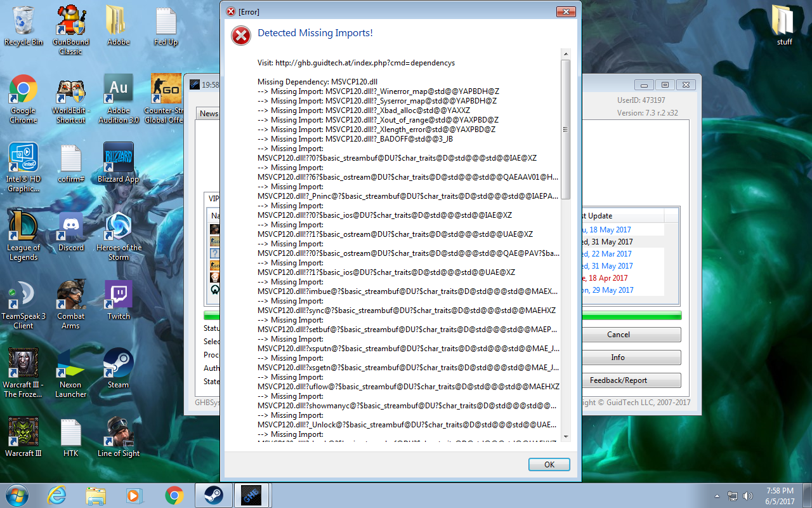Open the Fed Up file on the desktop
812x508 pixels.
pyautogui.click(x=166, y=27)
